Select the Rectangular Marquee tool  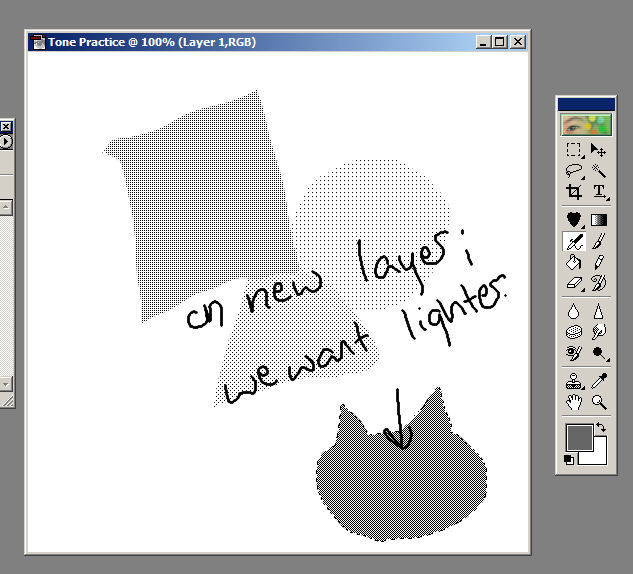tap(574, 150)
